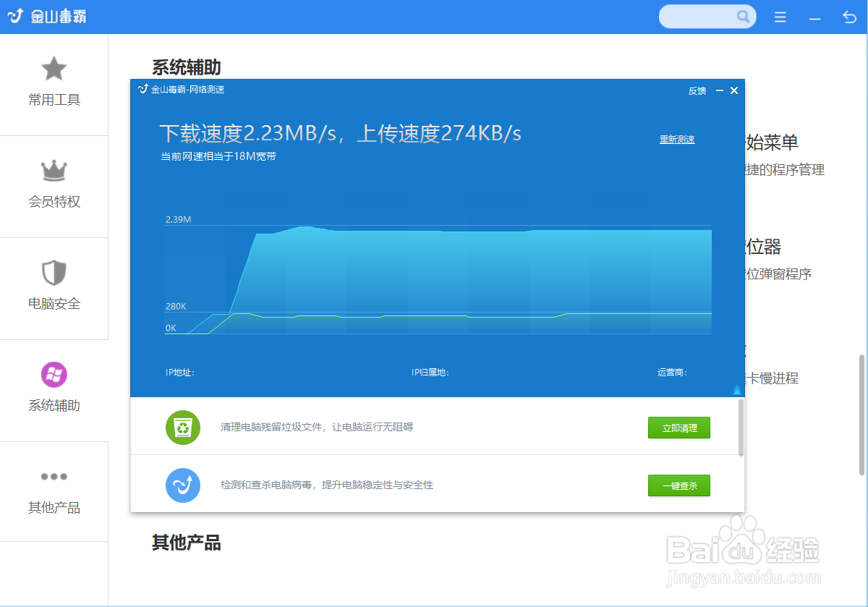Click the 2.39M graph axis label
This screenshot has width=868, height=607.
click(178, 219)
